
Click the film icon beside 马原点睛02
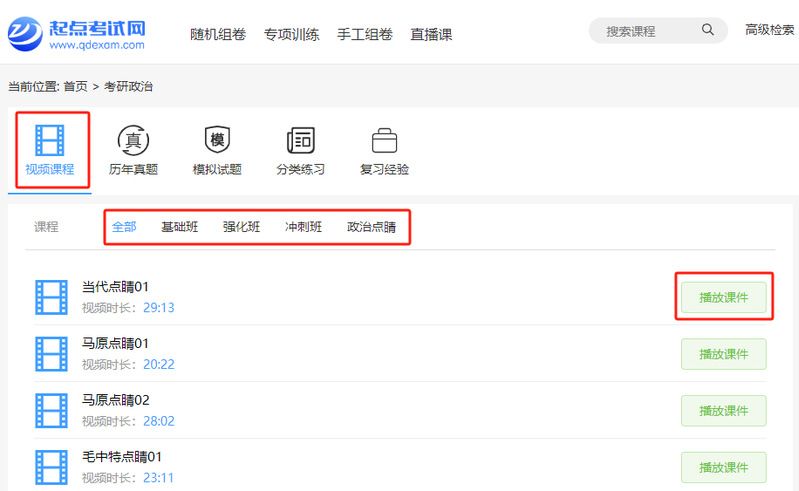[x=51, y=410]
